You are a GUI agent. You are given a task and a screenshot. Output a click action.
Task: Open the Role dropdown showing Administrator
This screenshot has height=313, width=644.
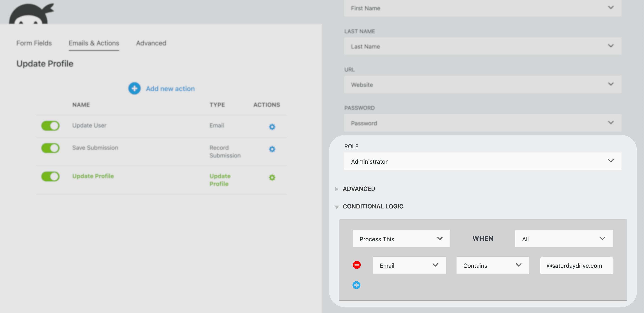(x=482, y=161)
